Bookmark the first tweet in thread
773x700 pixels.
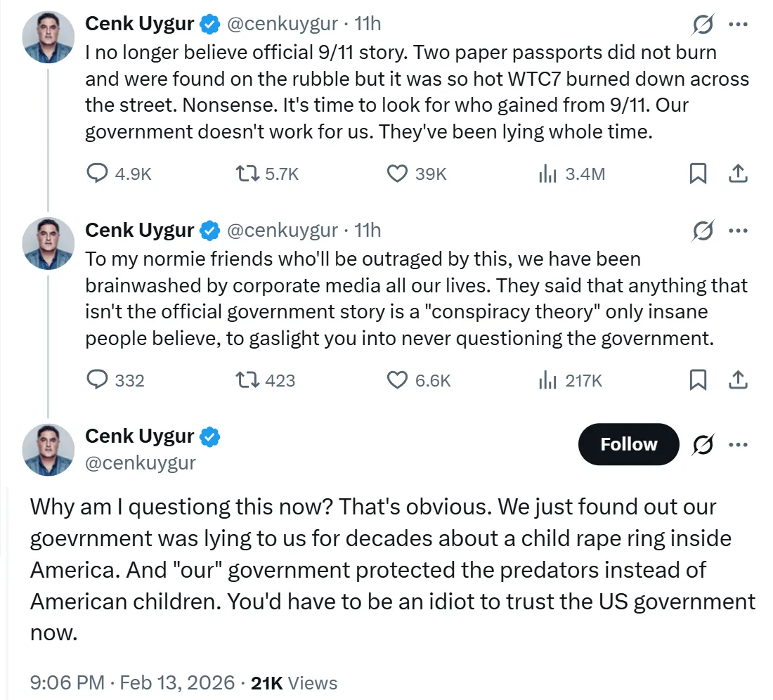(698, 174)
